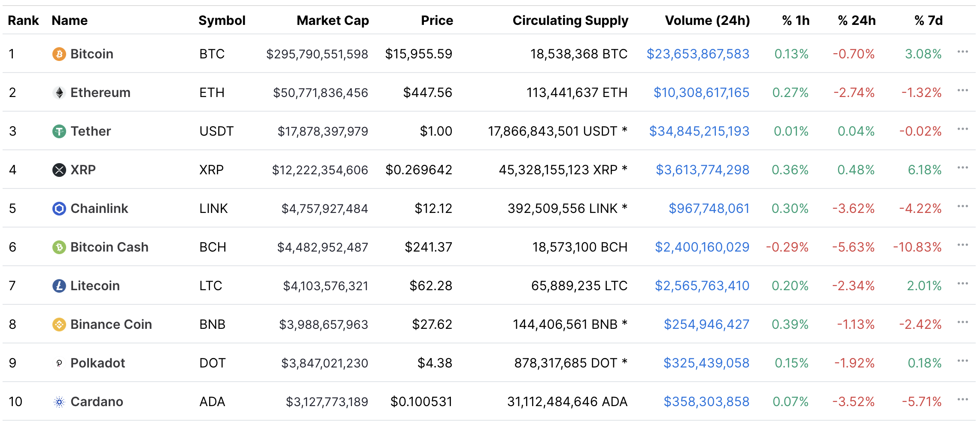The height and width of the screenshot is (425, 980).
Task: Click the Binance Coin logo icon
Action: pyautogui.click(x=59, y=324)
